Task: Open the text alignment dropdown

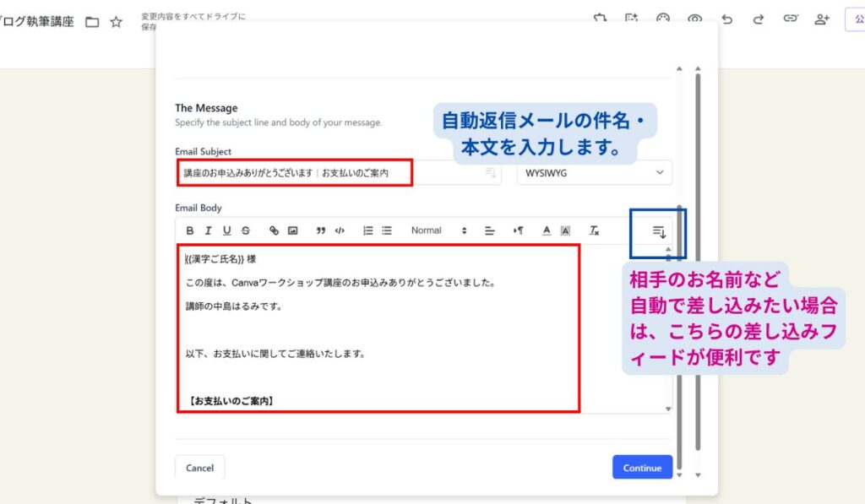Action: point(490,230)
